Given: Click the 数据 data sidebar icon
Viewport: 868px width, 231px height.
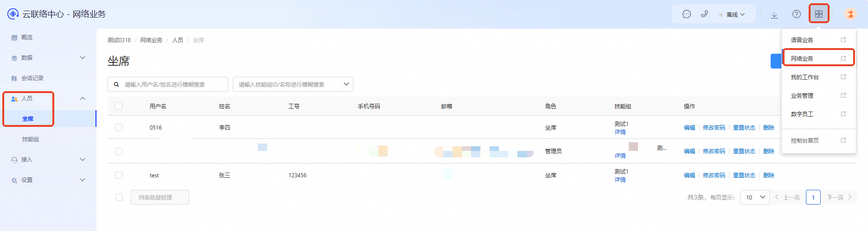Looking at the screenshot, I should [x=14, y=58].
